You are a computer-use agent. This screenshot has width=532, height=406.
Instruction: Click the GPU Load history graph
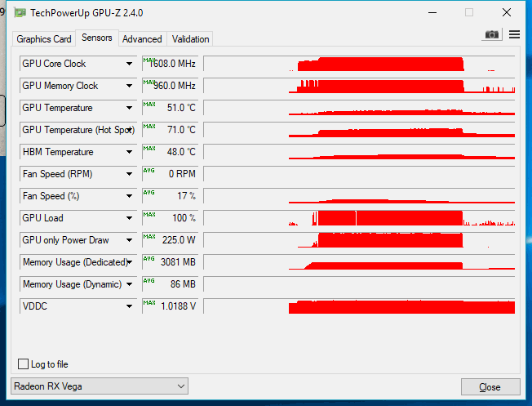pyautogui.click(x=359, y=218)
